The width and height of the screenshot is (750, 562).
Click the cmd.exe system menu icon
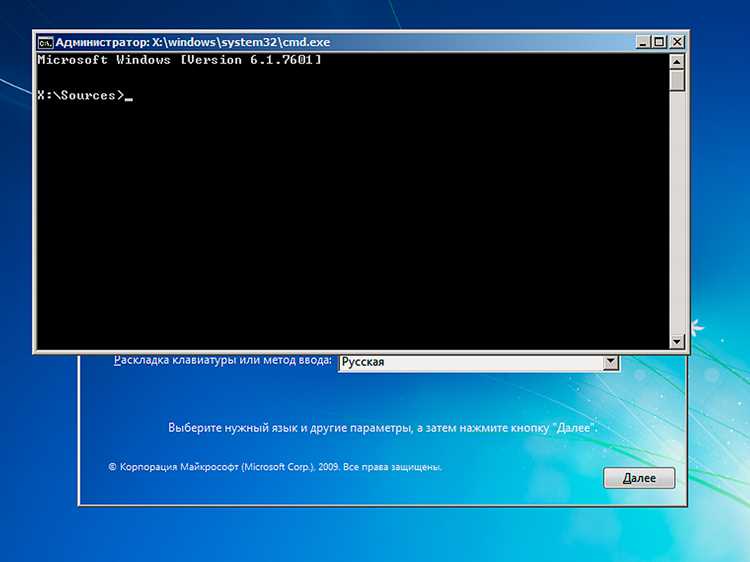[x=45, y=43]
